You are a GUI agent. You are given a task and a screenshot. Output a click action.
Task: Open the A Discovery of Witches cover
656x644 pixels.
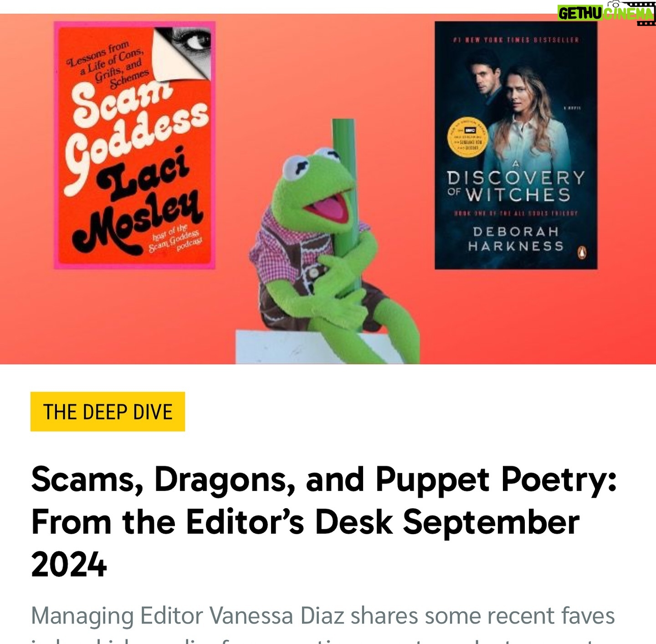(516, 145)
